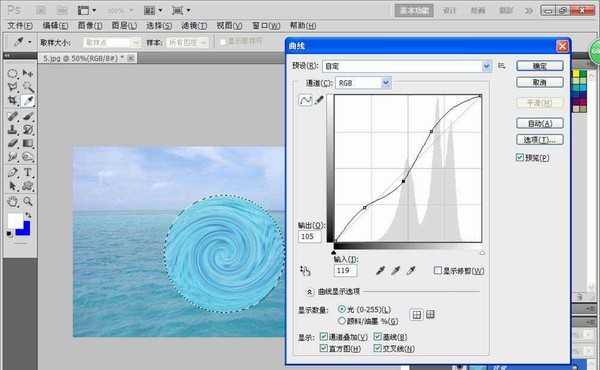Image resolution: width=600 pixels, height=370 pixels.
Task: Toggle show sampling ring checkbox in options bar
Action: 223,42
